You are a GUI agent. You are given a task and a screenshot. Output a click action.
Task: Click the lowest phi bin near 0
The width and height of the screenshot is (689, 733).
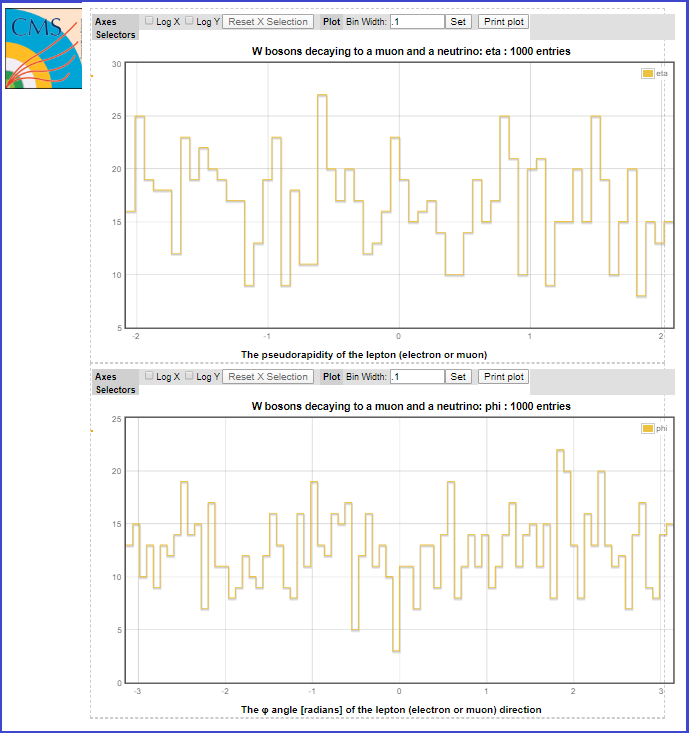tap(396, 651)
